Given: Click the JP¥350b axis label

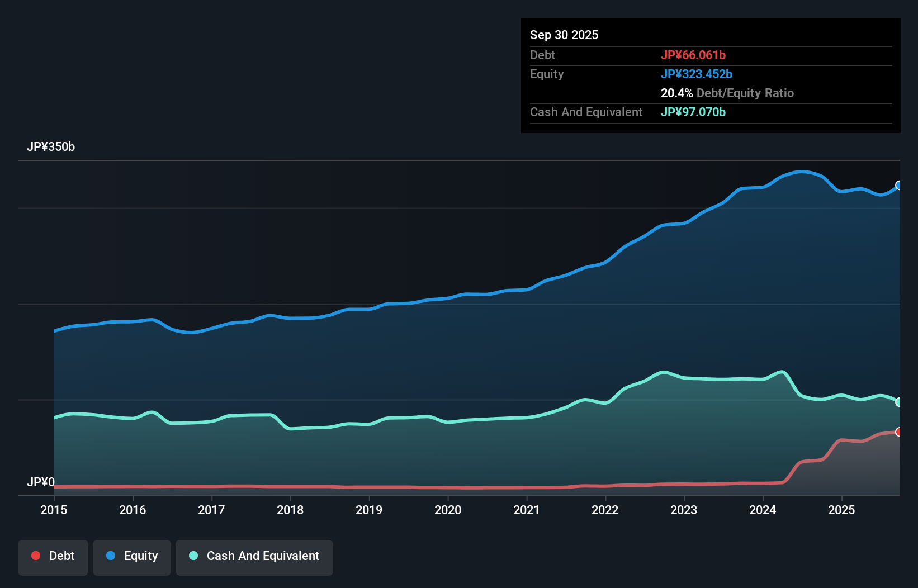Looking at the screenshot, I should click(x=51, y=147).
